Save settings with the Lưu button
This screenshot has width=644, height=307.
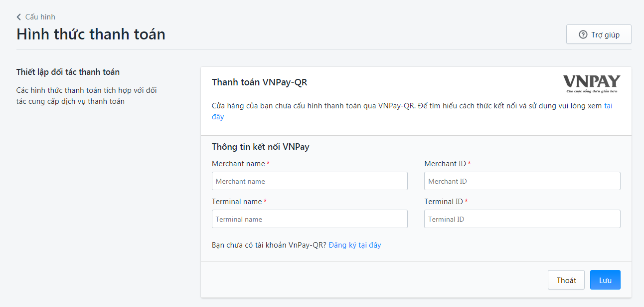pos(605,280)
